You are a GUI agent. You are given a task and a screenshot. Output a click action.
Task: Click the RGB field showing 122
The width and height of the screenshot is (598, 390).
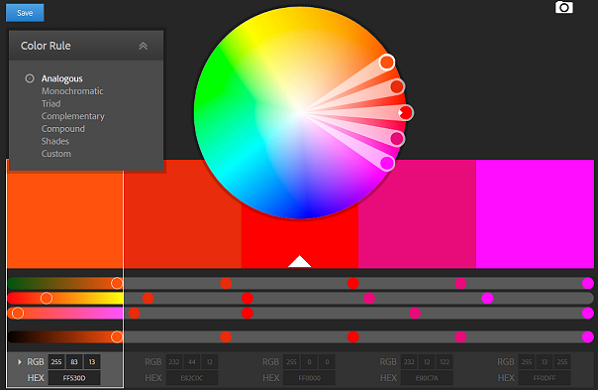pos(445,362)
